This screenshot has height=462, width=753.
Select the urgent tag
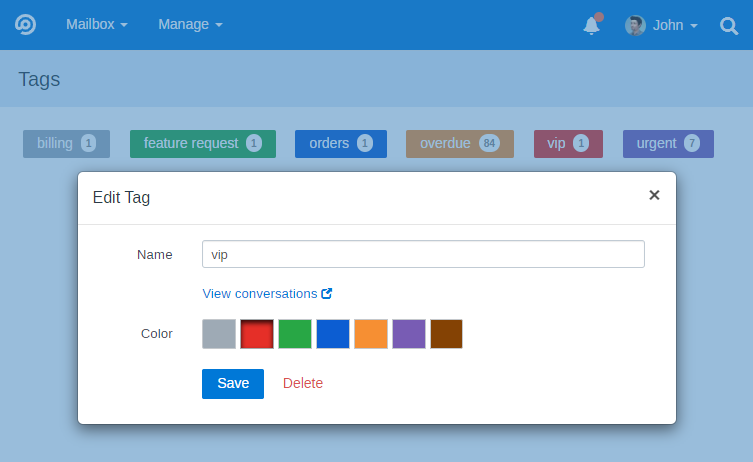[668, 144]
